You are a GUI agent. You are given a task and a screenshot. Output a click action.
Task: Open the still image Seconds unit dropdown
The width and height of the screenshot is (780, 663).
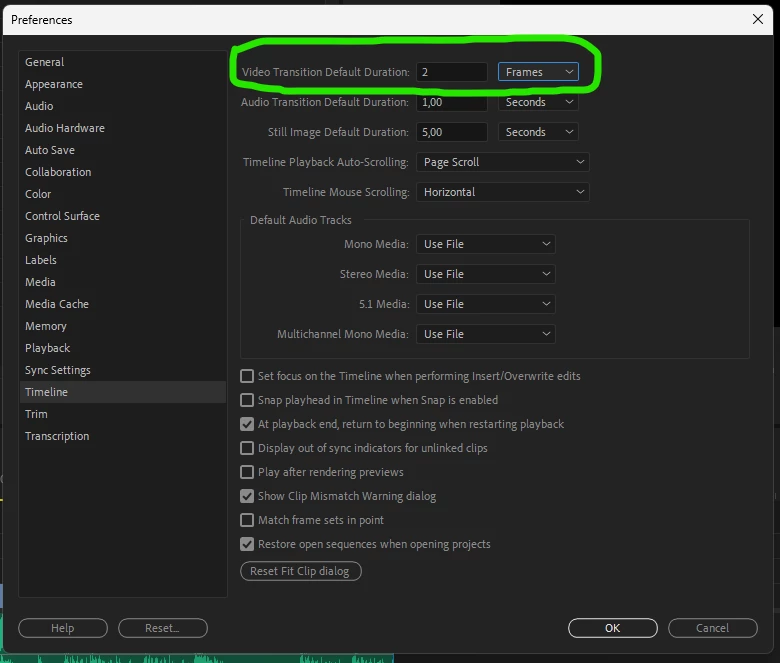538,132
